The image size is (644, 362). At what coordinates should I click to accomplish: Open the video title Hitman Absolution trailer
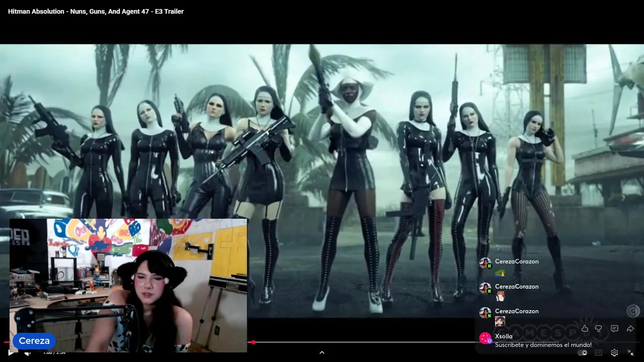coord(96,11)
